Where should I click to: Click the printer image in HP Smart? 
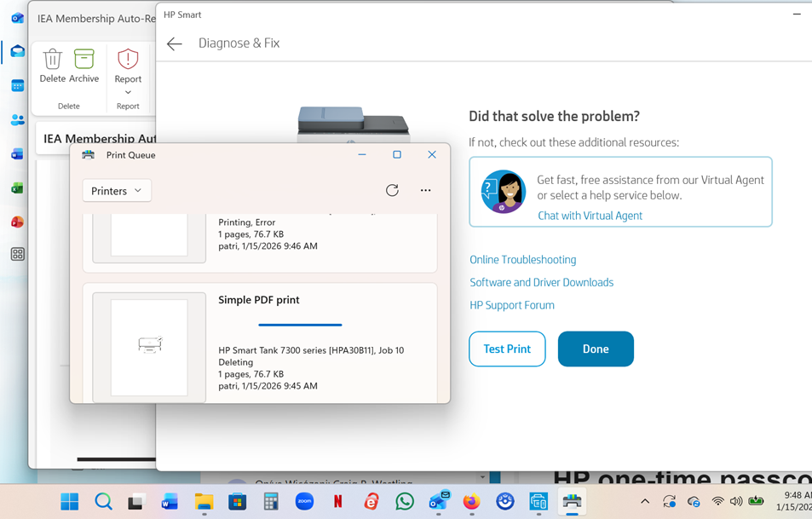coord(354,124)
